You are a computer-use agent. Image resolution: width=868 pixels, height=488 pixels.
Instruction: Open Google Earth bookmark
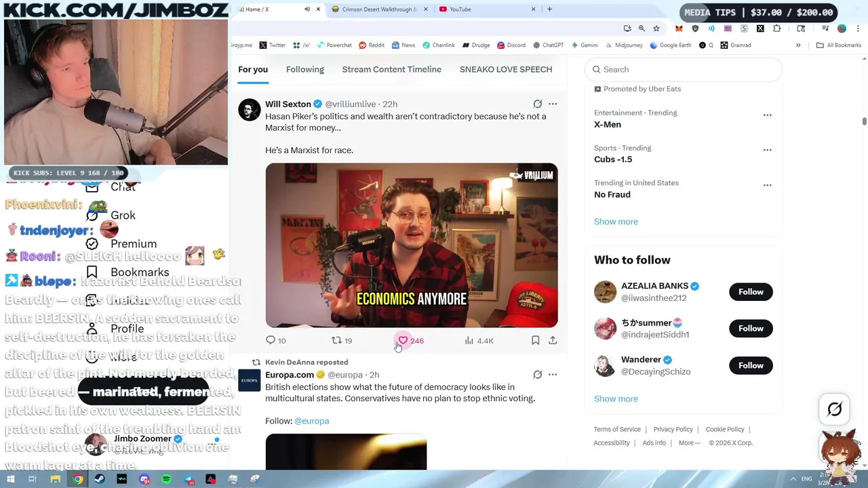tap(670, 45)
